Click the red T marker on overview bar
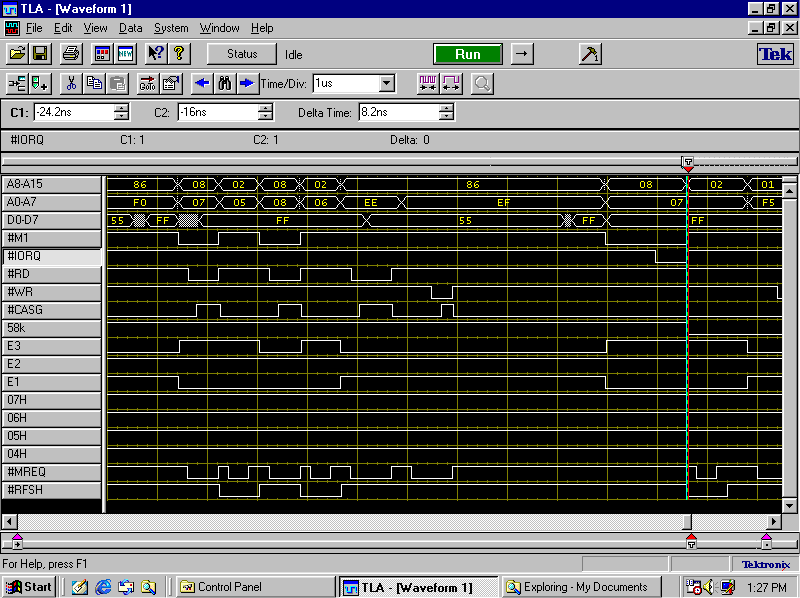Viewport: 800px width, 598px height. click(691, 541)
